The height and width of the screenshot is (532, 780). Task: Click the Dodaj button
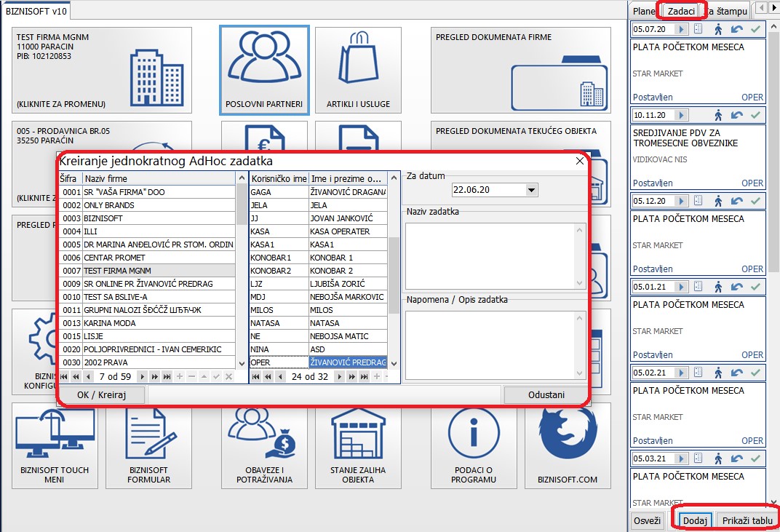click(695, 520)
